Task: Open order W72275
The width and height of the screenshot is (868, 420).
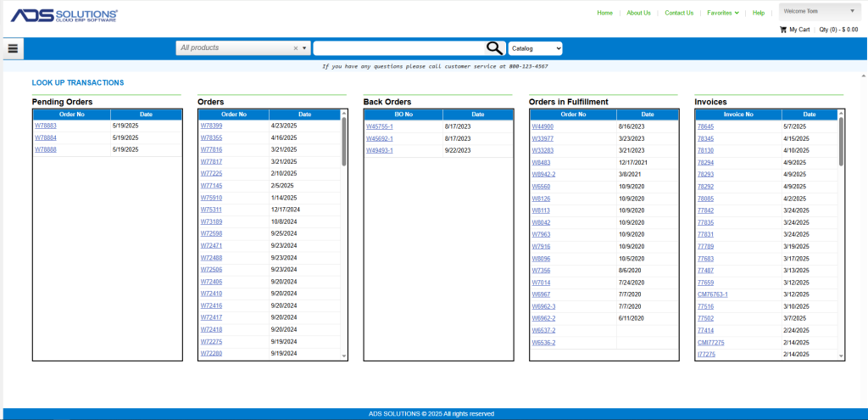Action: (211, 341)
